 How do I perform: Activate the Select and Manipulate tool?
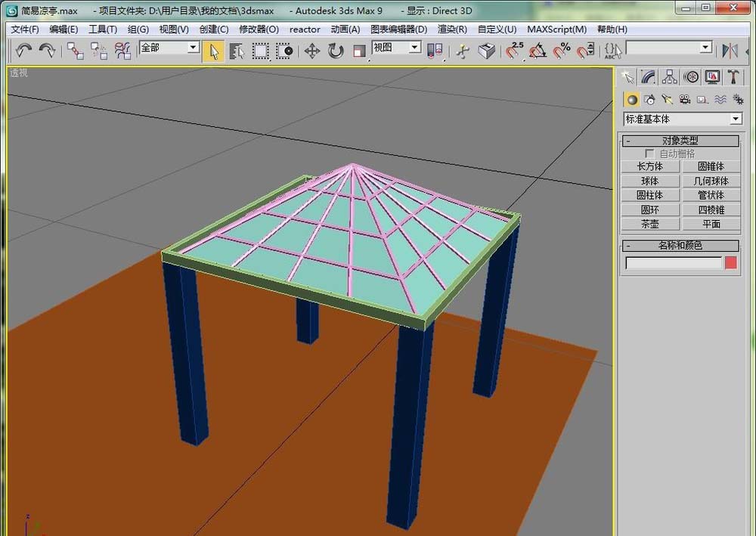pos(463,51)
